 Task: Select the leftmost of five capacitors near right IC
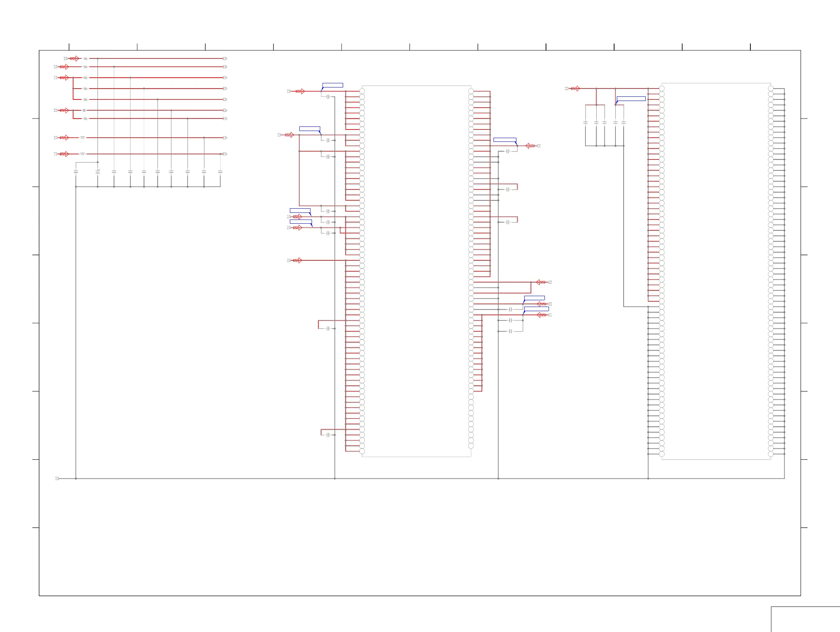tap(586, 123)
